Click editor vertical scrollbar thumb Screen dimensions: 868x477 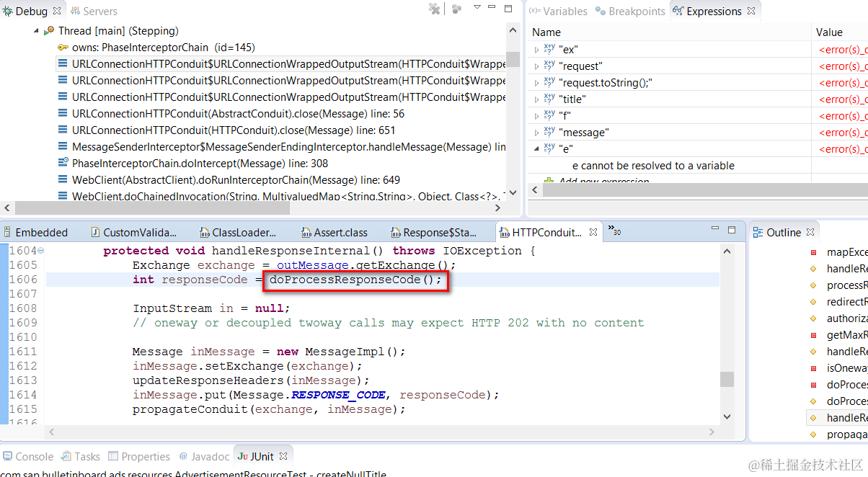(727, 379)
